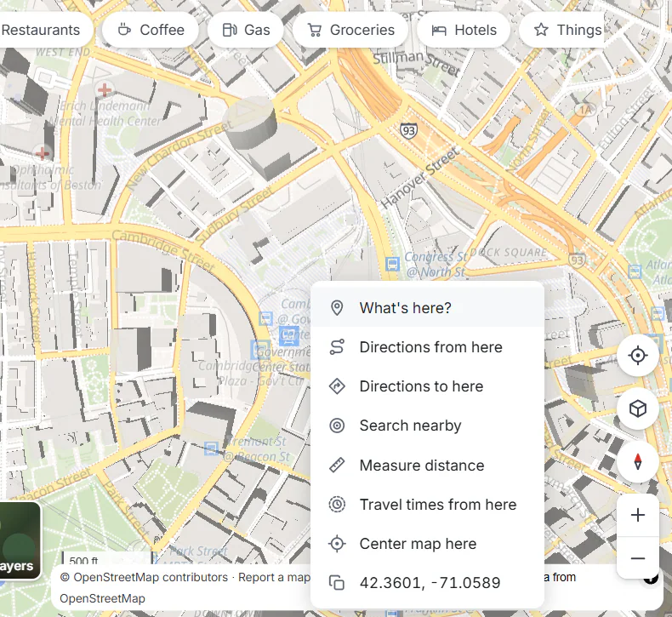The width and height of the screenshot is (672, 617).
Task: Click the Government Center station icon
Action: 289,335
